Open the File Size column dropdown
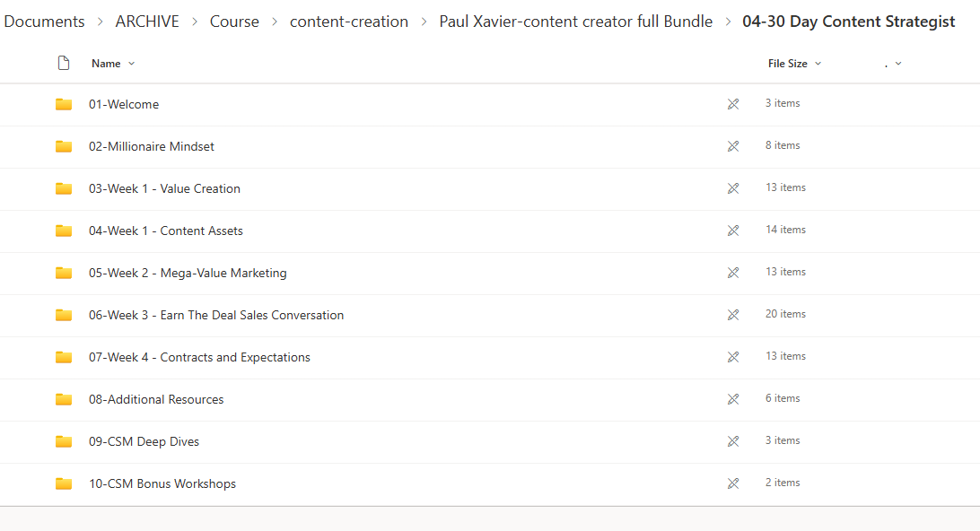 (818, 64)
